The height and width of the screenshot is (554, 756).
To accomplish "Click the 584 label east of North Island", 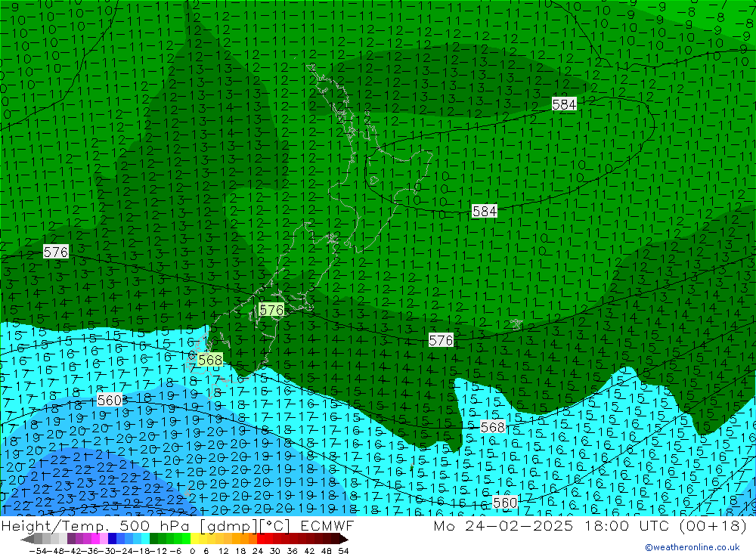I will click(485, 211).
